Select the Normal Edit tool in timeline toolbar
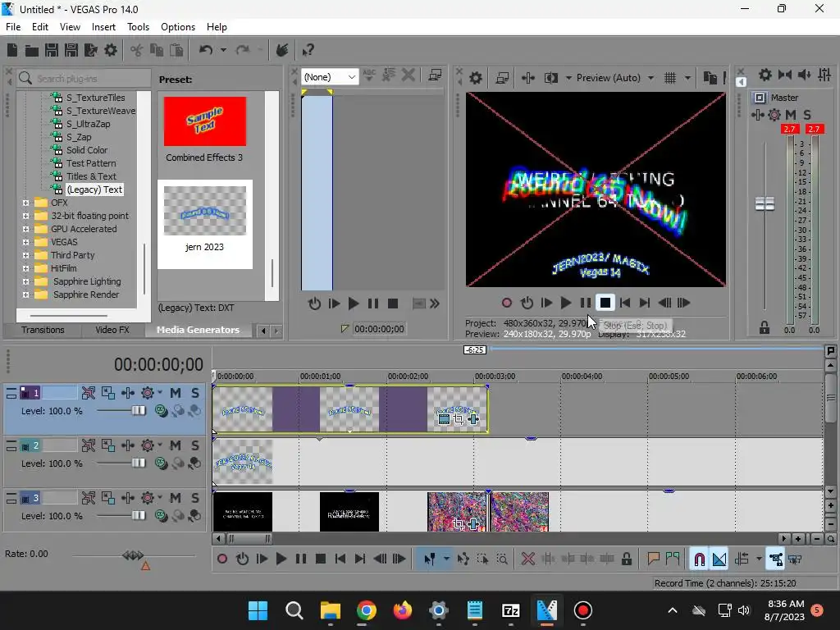Viewport: 840px width, 630px height. [x=430, y=559]
